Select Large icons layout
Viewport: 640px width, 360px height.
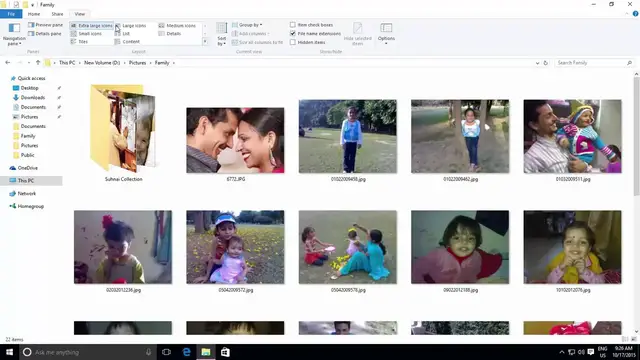click(131, 25)
